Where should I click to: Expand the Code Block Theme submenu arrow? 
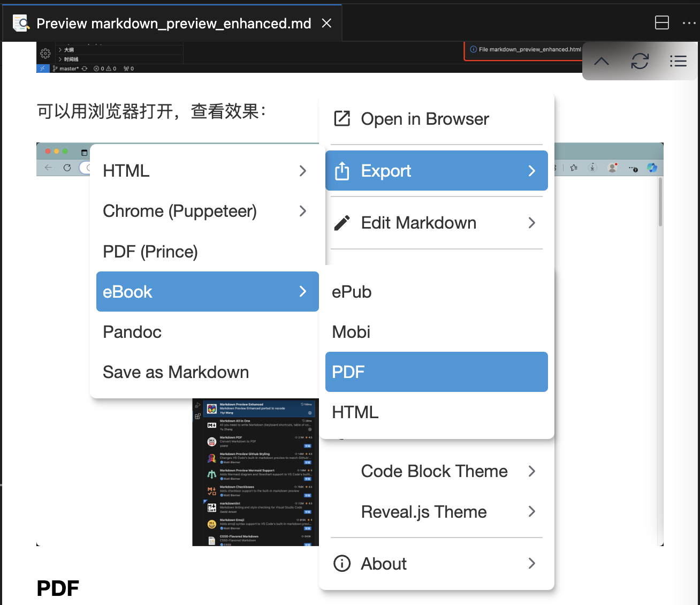[531, 471]
